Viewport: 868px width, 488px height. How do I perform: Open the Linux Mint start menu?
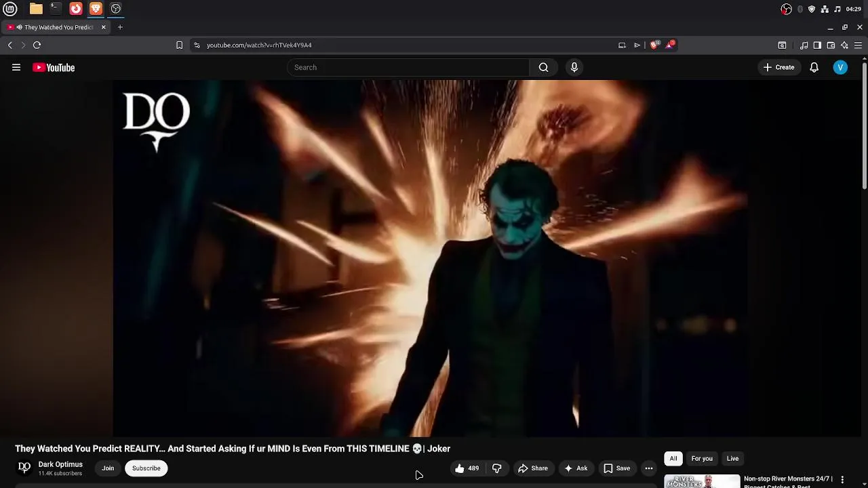coord(9,9)
